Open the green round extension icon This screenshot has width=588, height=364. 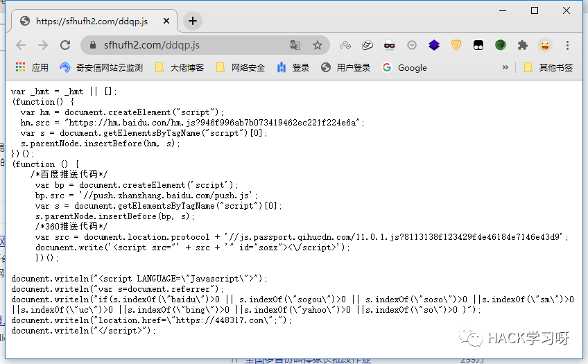coord(500,45)
